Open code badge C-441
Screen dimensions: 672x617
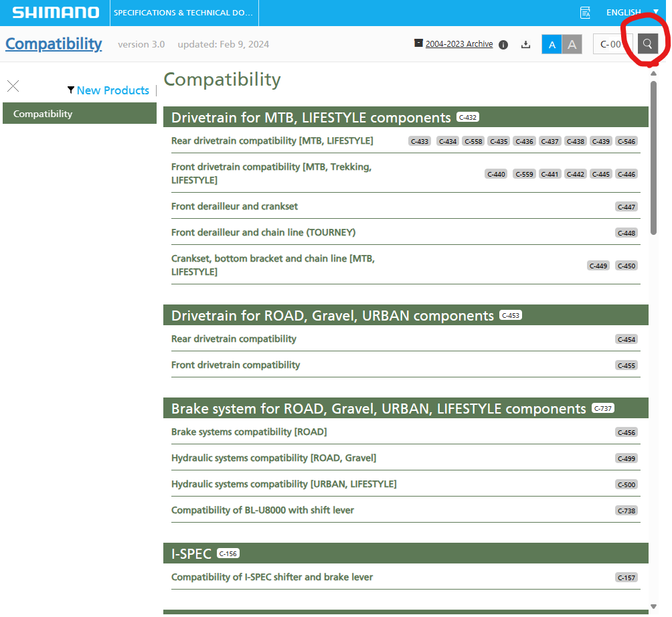point(550,174)
